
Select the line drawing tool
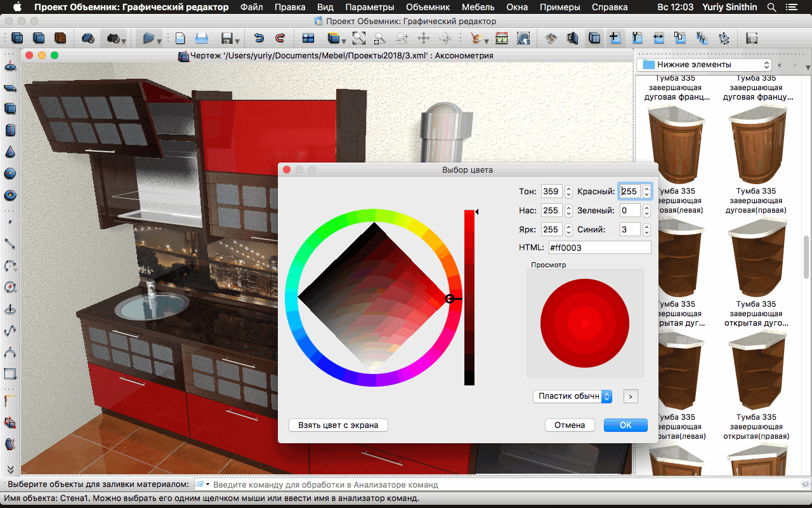(x=10, y=243)
